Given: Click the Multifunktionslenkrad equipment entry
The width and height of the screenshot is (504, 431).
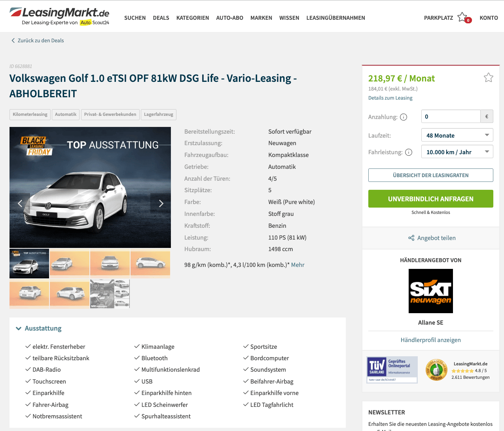Looking at the screenshot, I should pos(171,370).
